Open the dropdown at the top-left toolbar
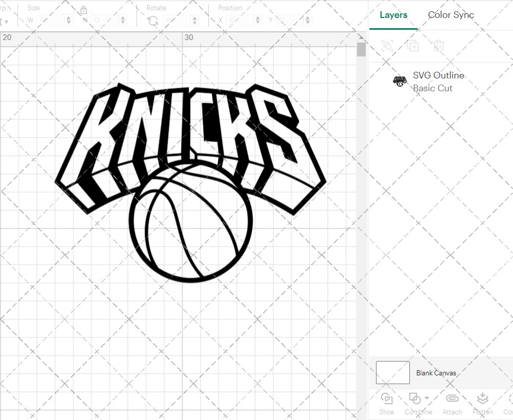Screen dimensions: 513x420 pos(5,20)
